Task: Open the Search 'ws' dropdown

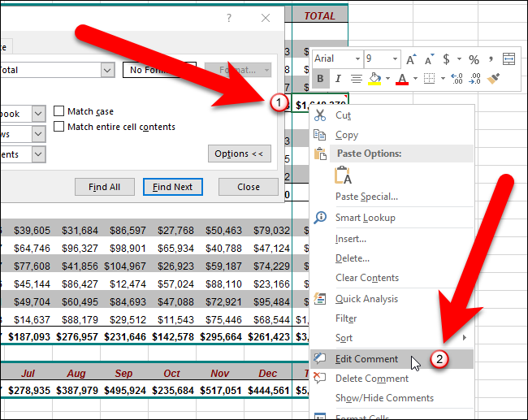Action: [x=39, y=134]
